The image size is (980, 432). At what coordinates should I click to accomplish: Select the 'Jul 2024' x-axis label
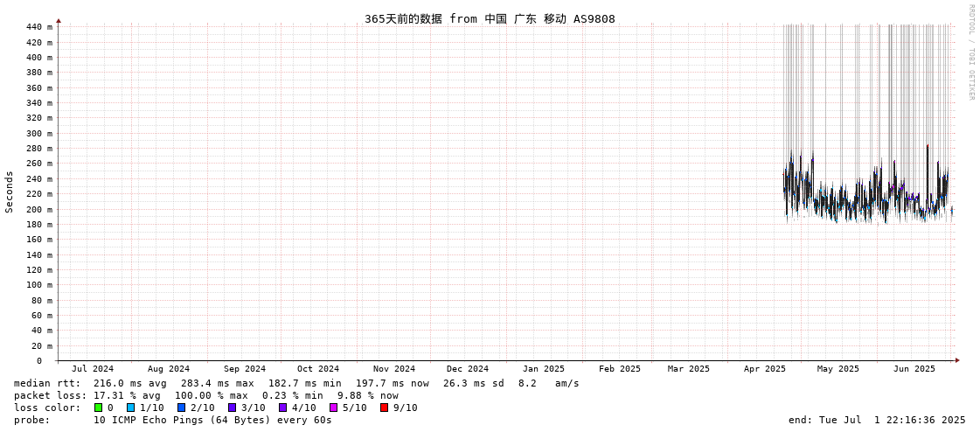pyautogui.click(x=93, y=369)
